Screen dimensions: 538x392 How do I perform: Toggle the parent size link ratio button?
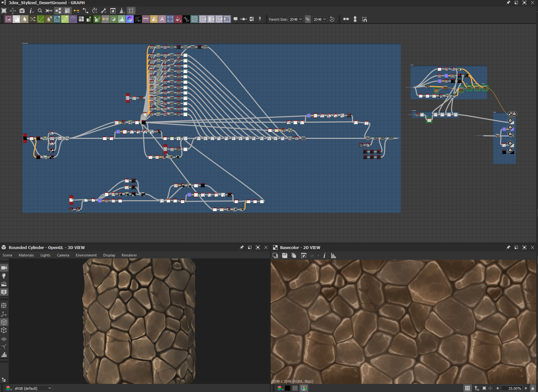coord(308,19)
